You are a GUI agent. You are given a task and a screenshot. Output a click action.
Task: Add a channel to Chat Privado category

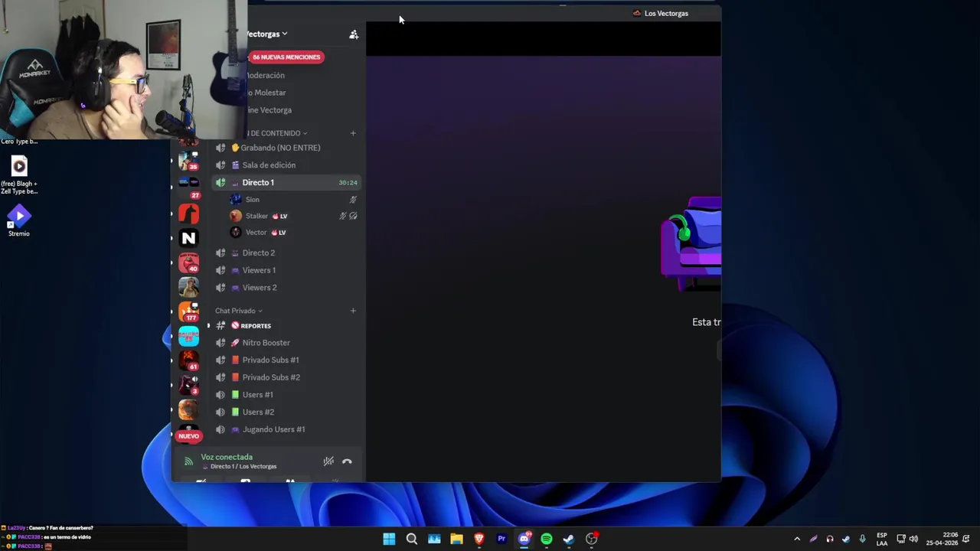coord(353,311)
